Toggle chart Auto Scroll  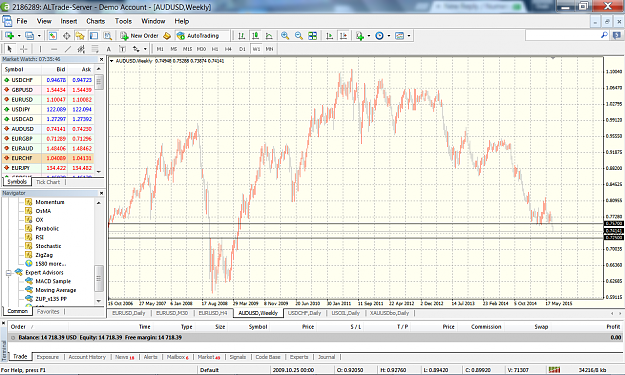[x=329, y=36]
